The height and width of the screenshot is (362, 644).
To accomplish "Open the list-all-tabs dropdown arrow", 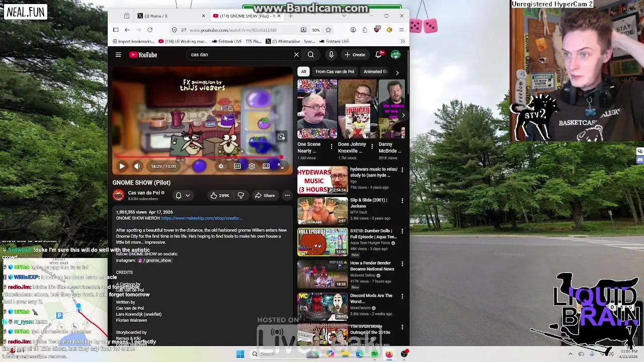I will pos(344,16).
